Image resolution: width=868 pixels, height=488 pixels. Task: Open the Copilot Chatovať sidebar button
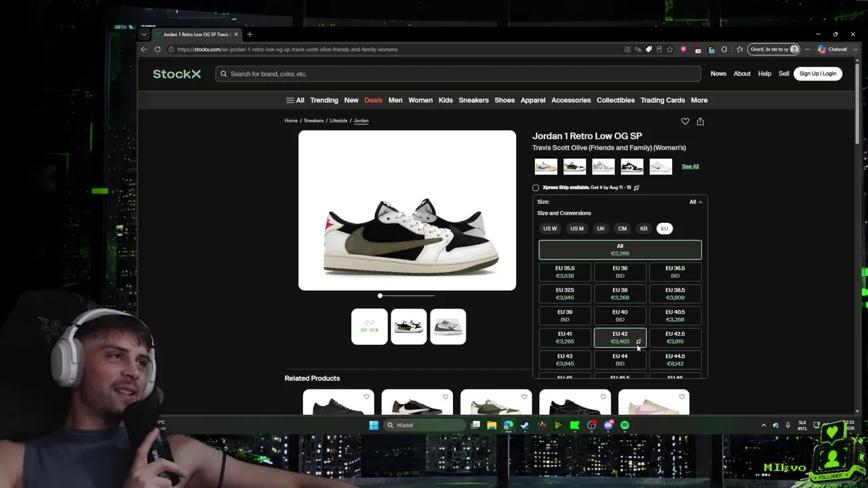833,49
